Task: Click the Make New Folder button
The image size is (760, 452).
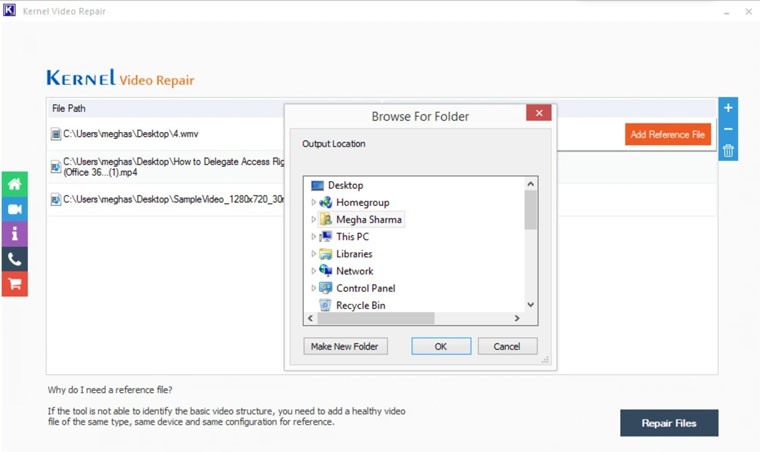Action: click(x=345, y=346)
